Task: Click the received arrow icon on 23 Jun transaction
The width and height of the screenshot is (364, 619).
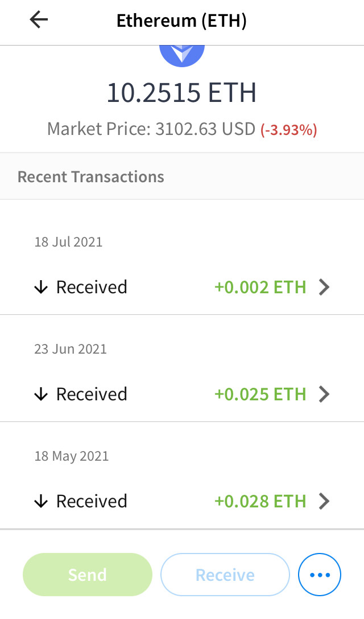Action: pyautogui.click(x=40, y=393)
